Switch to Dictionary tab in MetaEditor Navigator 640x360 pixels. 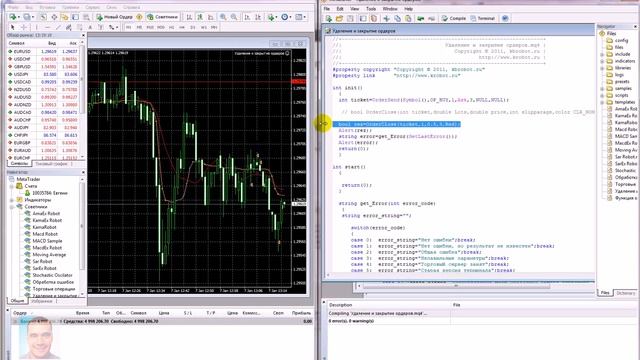(x=625, y=293)
